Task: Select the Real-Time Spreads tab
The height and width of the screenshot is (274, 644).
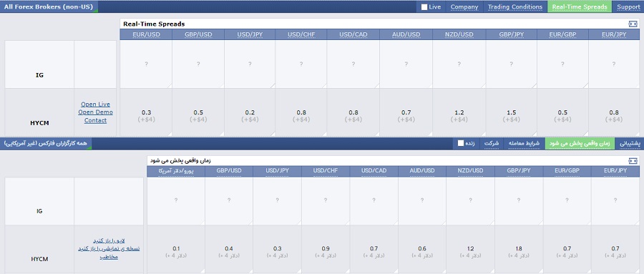Action: [579, 7]
